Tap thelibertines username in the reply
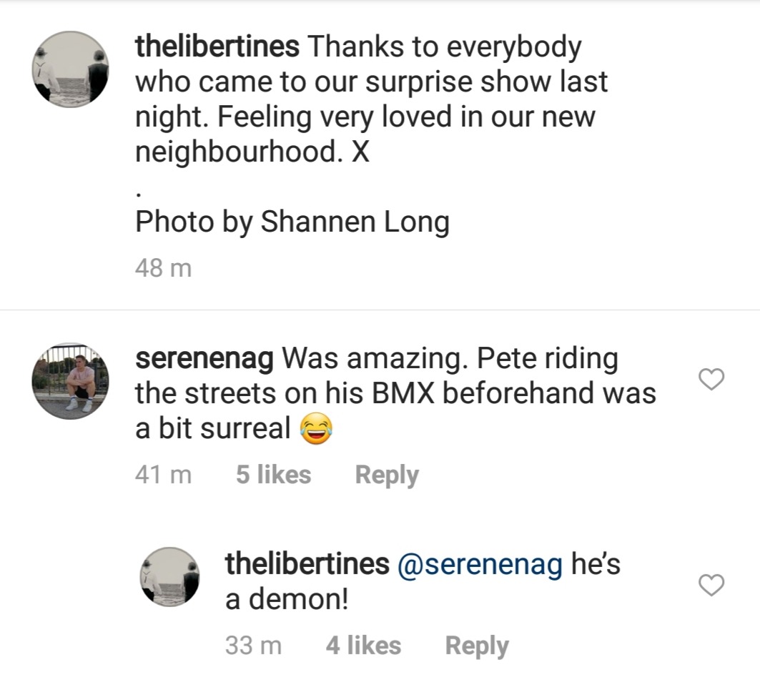 pyautogui.click(x=307, y=563)
